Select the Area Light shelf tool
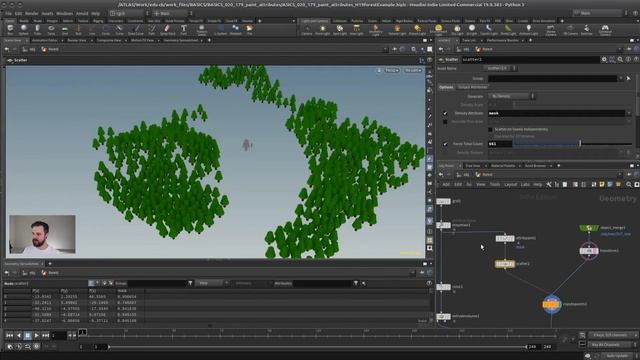 (x=356, y=29)
